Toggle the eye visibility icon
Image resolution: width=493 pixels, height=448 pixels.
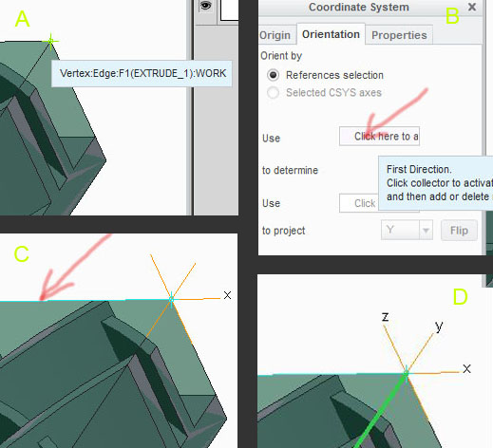[x=205, y=6]
